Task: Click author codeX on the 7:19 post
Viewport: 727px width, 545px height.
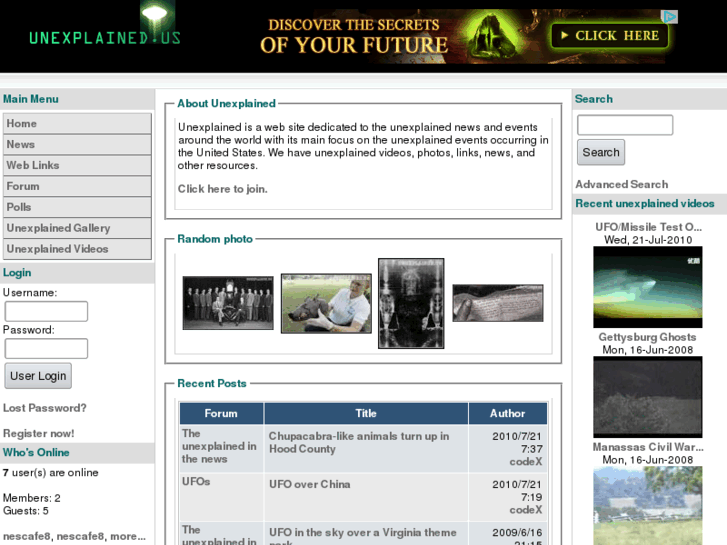Action: click(x=526, y=510)
